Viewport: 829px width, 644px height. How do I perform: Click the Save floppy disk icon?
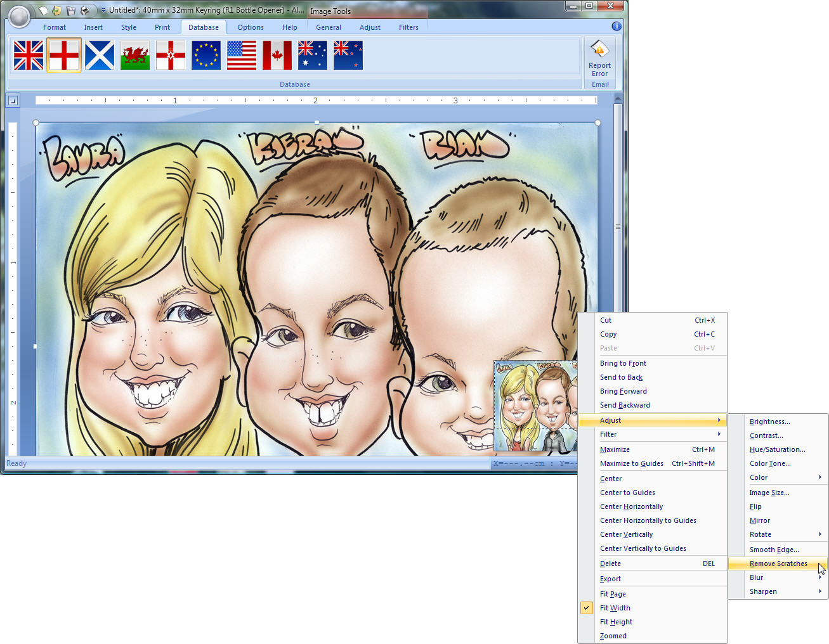click(x=70, y=11)
